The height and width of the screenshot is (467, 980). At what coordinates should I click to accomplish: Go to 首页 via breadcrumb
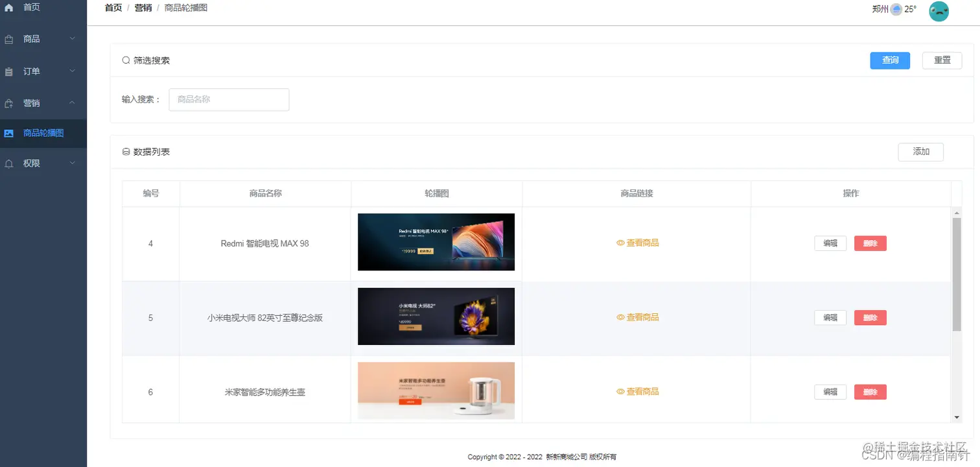click(113, 8)
